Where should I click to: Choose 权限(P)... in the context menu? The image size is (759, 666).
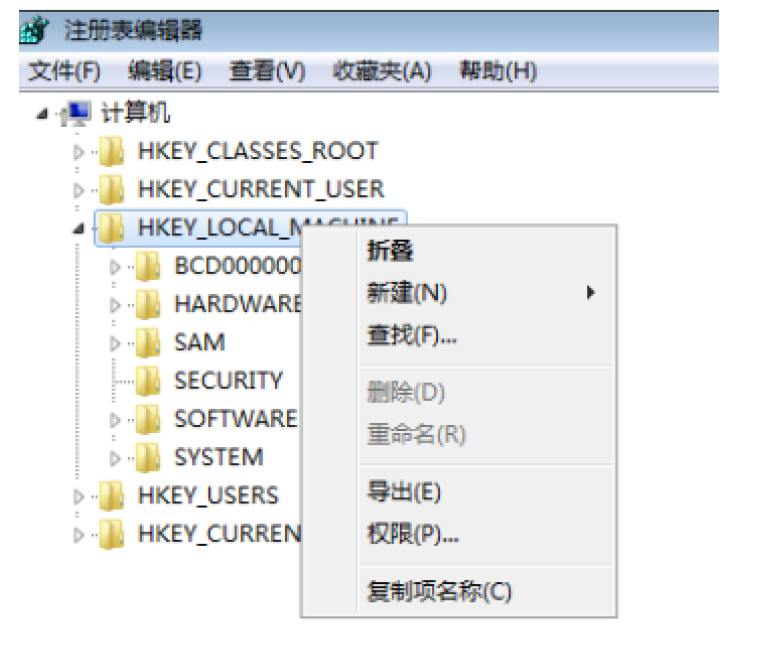tap(413, 535)
